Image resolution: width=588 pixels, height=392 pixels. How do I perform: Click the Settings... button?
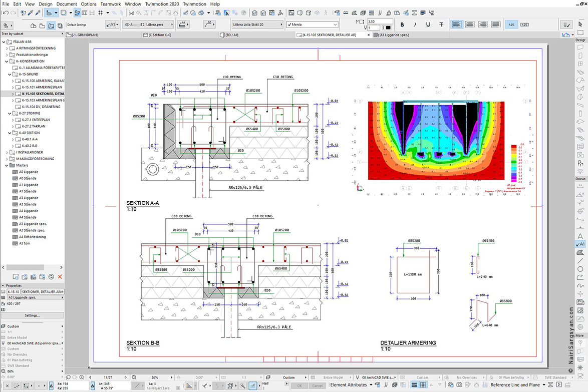tap(32, 315)
